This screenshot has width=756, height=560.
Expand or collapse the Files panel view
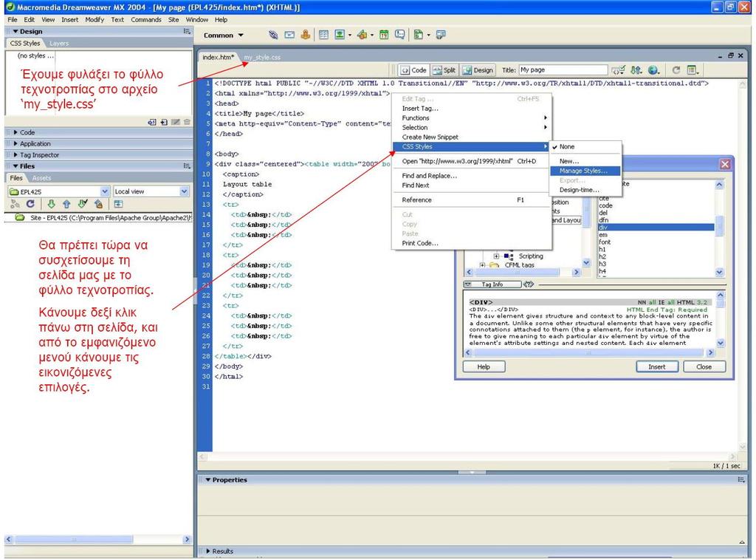click(119, 204)
